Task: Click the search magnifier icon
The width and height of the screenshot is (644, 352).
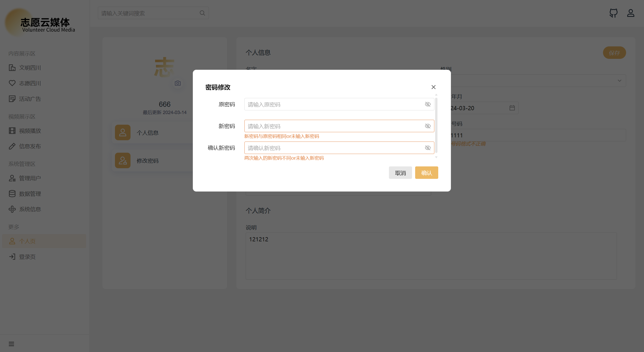Action: pos(202,13)
